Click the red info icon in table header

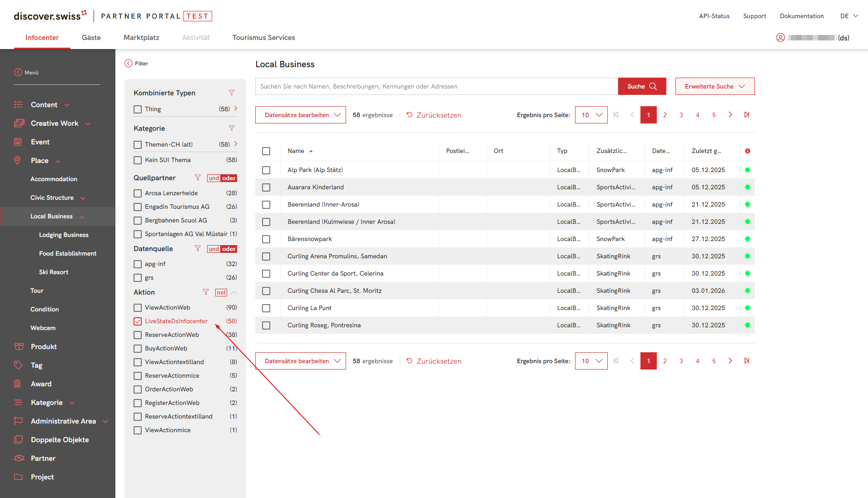click(x=748, y=151)
